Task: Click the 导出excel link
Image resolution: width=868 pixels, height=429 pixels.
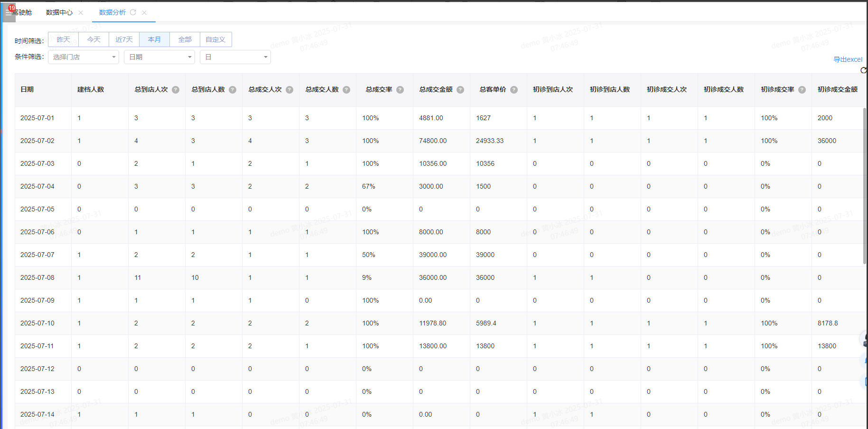Action: pos(848,59)
